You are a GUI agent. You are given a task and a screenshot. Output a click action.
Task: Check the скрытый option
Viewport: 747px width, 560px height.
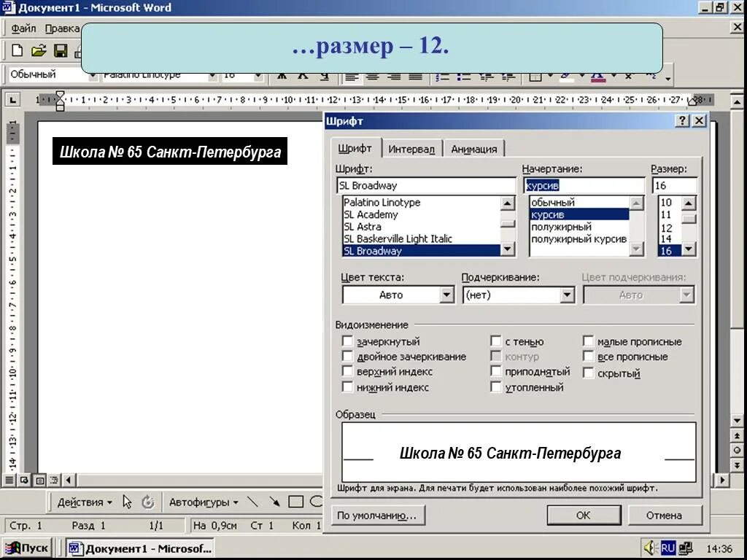(x=589, y=373)
